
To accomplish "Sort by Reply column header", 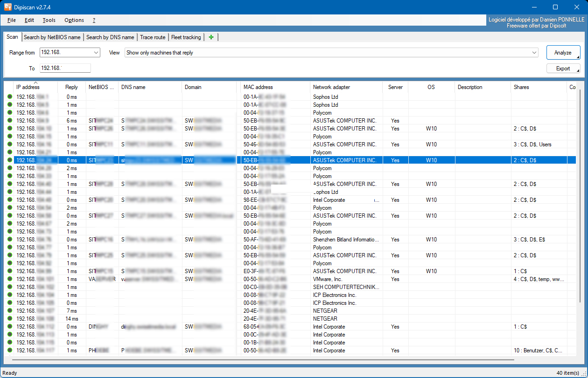I will pyautogui.click(x=71, y=87).
